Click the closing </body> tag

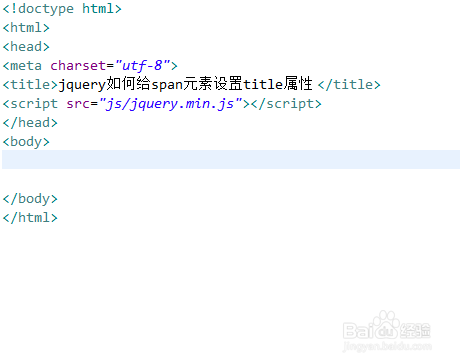click(30, 199)
